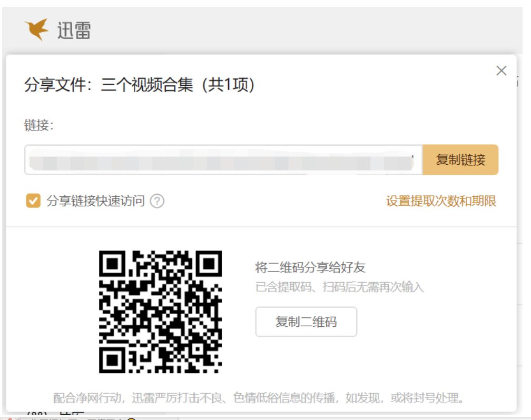The image size is (531, 420).
Task: Uncheck 分享链接快速访问 checkbox
Action: pyautogui.click(x=33, y=201)
